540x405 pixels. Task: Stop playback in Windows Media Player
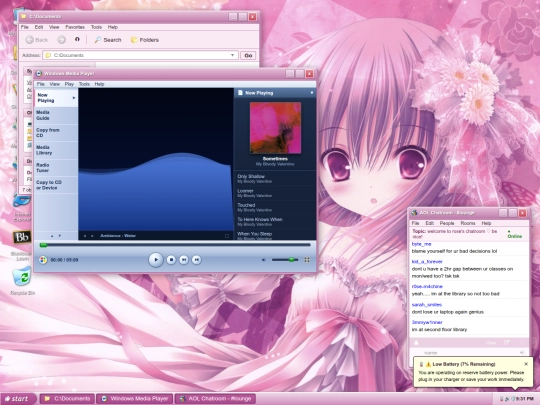[171, 260]
